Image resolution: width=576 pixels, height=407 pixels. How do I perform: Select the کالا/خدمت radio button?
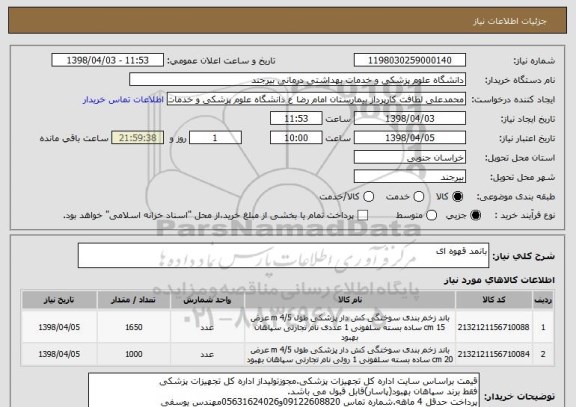click(x=368, y=197)
